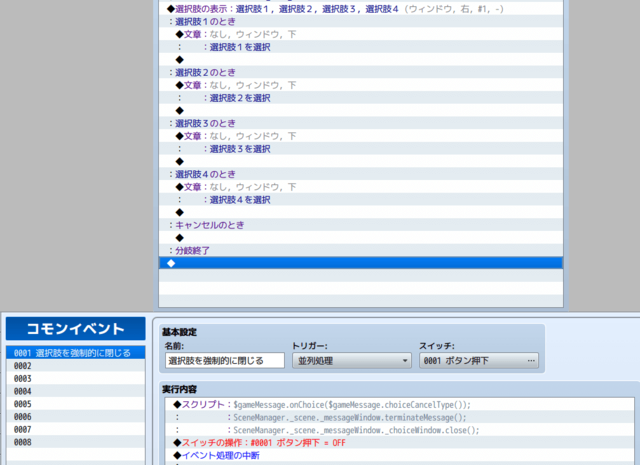640x465 pixels.
Task: Click the 選択肢４のとき branch line
Action: coord(361,174)
